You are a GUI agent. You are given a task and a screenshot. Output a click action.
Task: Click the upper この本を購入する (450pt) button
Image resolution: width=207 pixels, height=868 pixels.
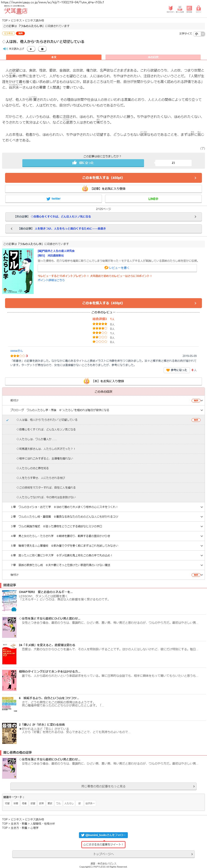(104, 178)
